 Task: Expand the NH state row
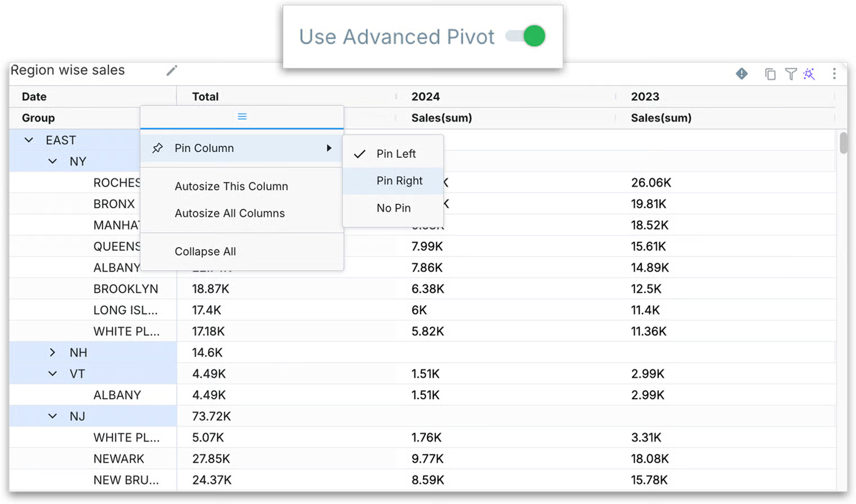[x=52, y=353]
